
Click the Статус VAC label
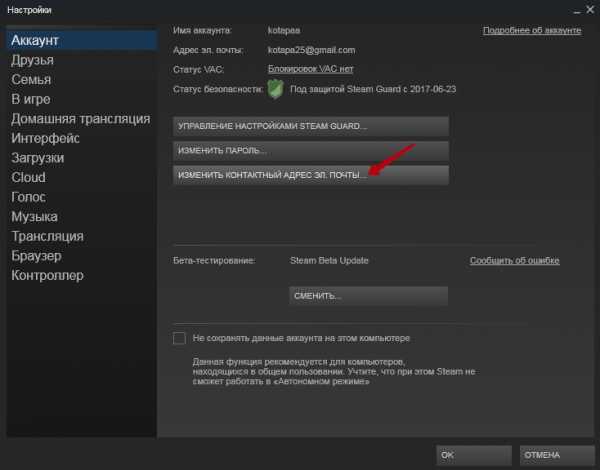click(x=198, y=69)
